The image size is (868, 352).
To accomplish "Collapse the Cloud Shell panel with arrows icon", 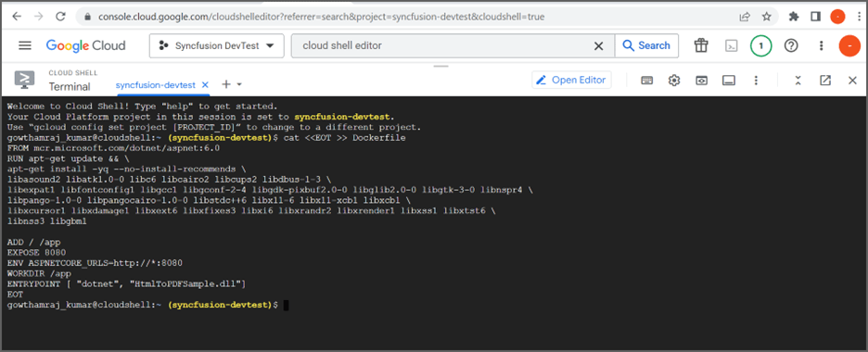I will [x=798, y=81].
